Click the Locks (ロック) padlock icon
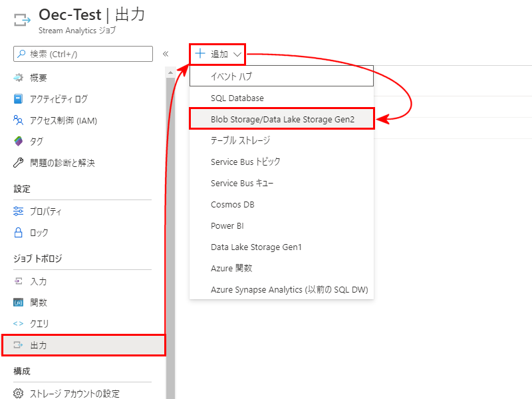Viewport: 532px width, 399px height. coord(19,233)
